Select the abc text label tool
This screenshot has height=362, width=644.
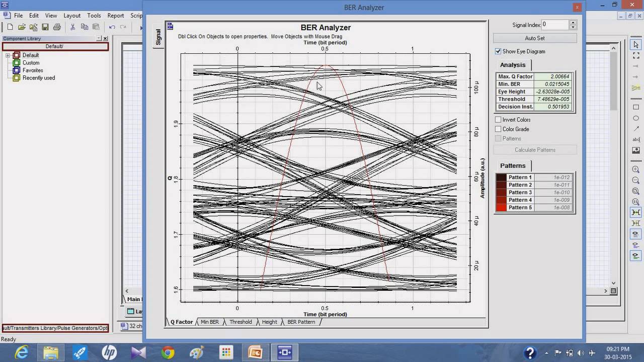tap(636, 140)
